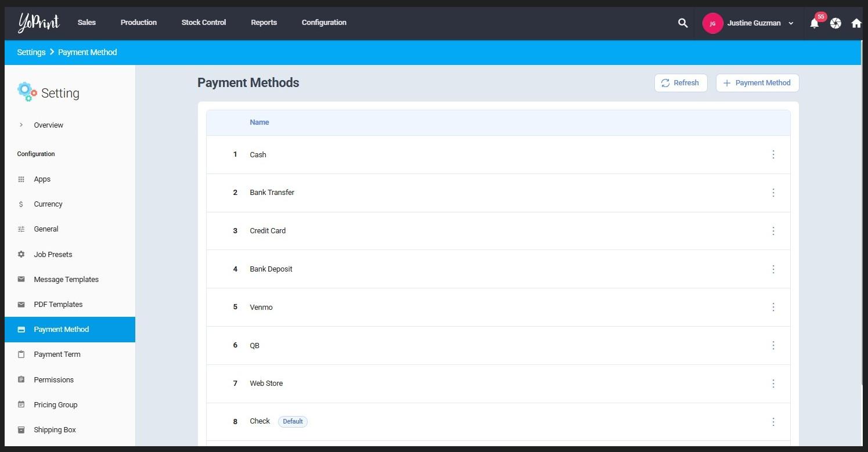The height and width of the screenshot is (452, 868).
Task: Click Settings breadcrumb link
Action: click(x=31, y=52)
